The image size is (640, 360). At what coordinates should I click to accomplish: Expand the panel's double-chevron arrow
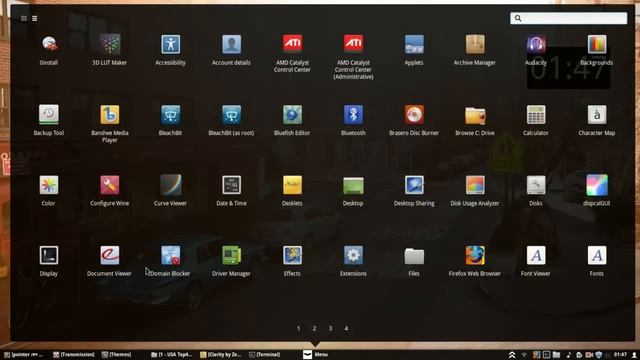pyautogui.click(x=512, y=355)
